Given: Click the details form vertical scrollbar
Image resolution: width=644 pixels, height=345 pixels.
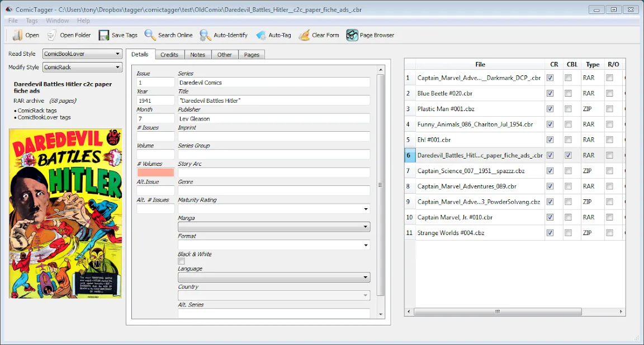Looking at the screenshot, I should [380, 185].
